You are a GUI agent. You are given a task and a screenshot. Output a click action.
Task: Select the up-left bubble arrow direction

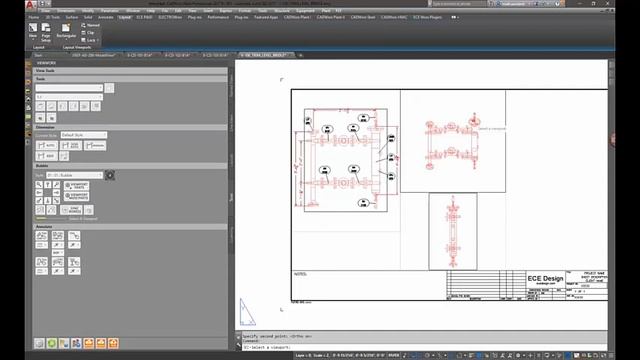[39, 185]
